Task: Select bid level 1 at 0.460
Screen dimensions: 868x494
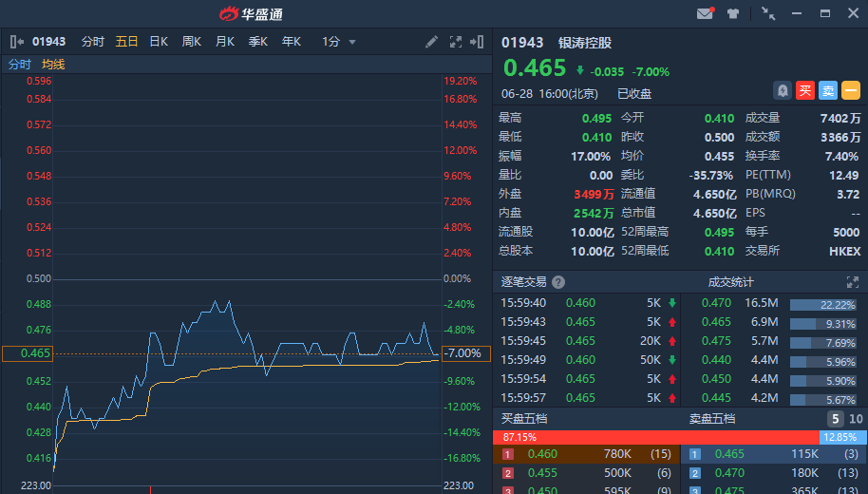Action: tap(586, 454)
